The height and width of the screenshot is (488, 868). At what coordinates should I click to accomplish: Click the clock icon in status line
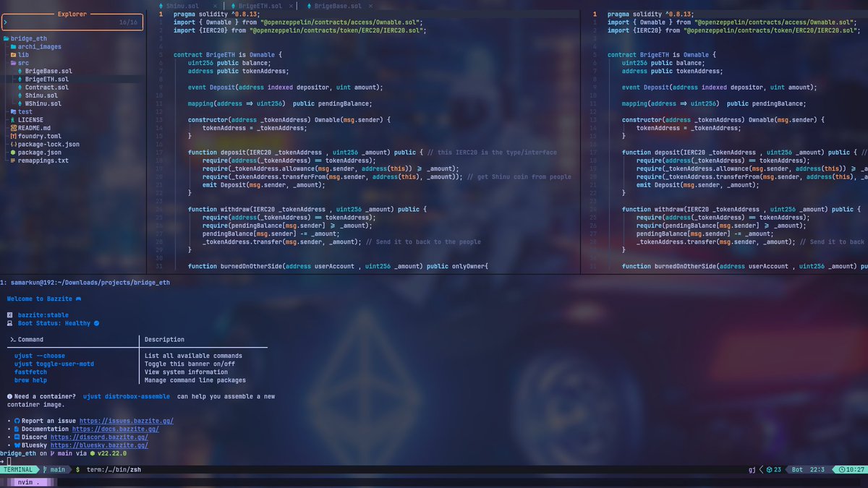pyautogui.click(x=843, y=470)
